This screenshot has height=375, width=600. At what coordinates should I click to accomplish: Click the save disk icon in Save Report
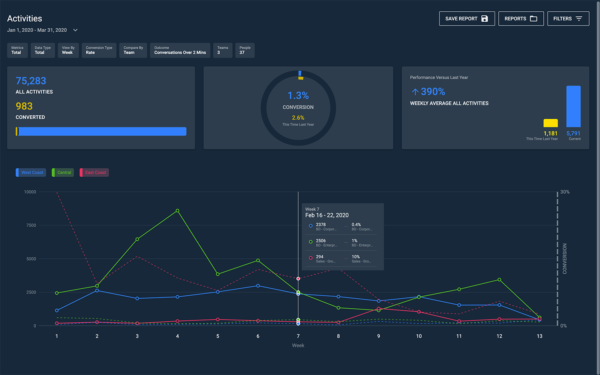click(484, 18)
